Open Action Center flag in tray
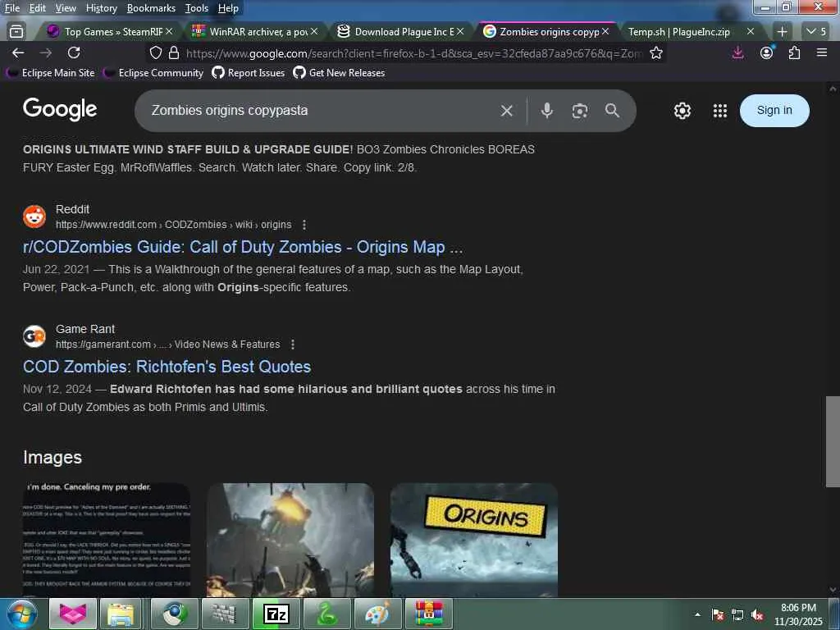The width and height of the screenshot is (840, 630). (718, 615)
